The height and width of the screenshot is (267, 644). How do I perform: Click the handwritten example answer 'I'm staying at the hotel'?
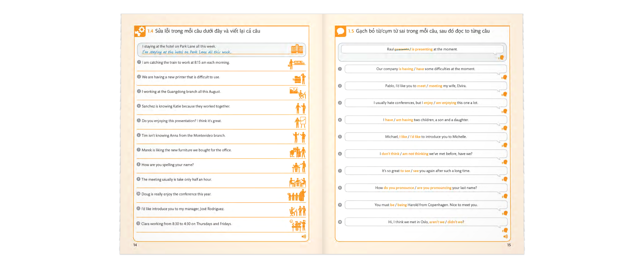[x=186, y=52]
